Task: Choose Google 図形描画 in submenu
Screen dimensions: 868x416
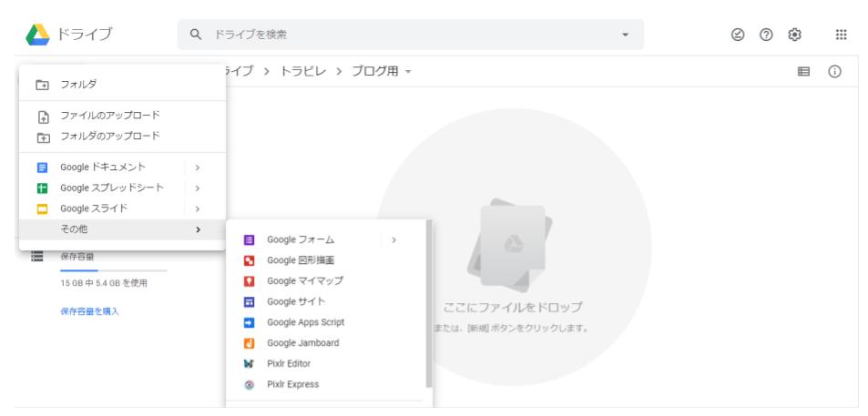Action: [x=326, y=260]
